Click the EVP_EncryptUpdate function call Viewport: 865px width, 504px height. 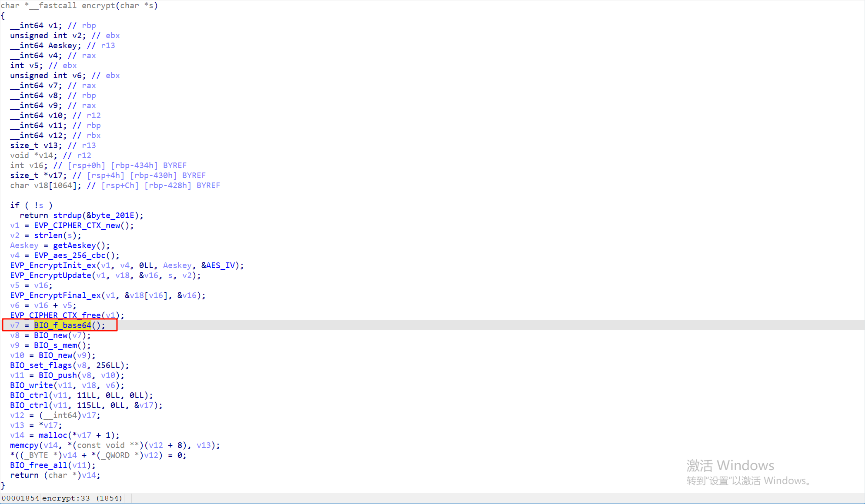50,275
